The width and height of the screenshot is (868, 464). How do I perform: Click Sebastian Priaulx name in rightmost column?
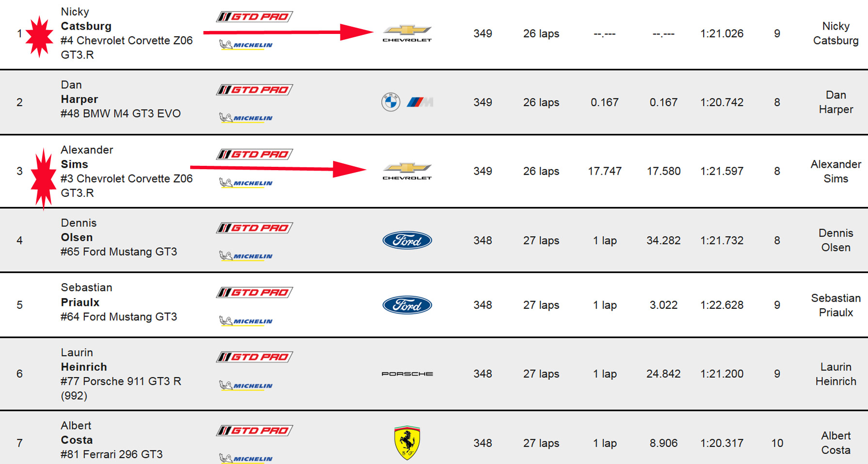tap(836, 305)
